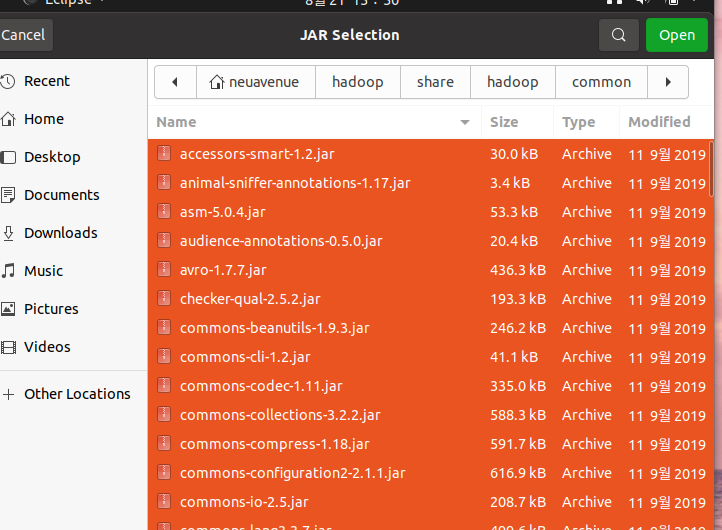Go to neuavenue home folder in path bar
Image resolution: width=722 pixels, height=530 pixels.
point(256,82)
